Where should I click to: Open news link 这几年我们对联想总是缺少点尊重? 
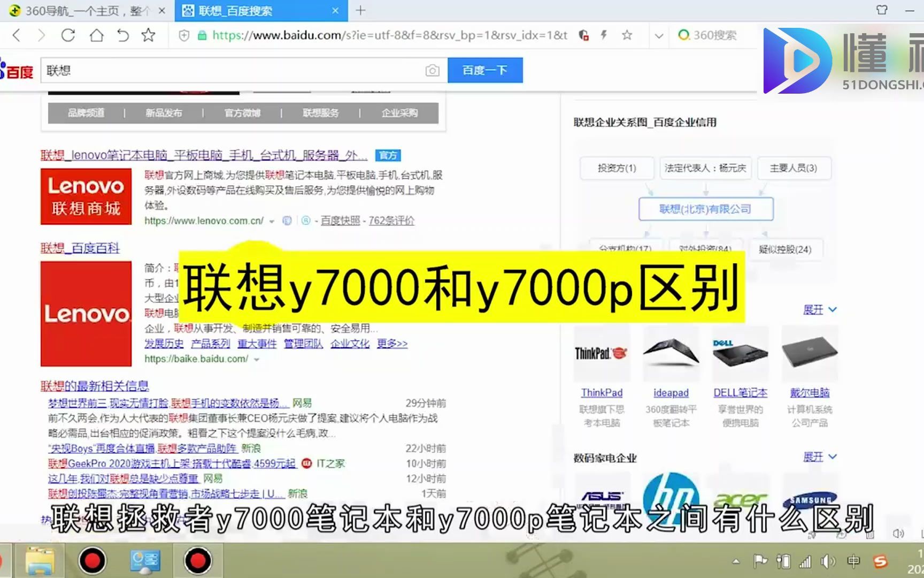click(123, 478)
